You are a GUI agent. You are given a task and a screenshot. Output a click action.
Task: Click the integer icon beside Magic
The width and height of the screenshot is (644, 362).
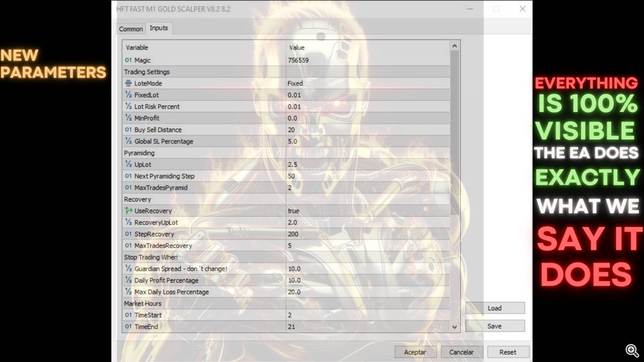click(128, 60)
